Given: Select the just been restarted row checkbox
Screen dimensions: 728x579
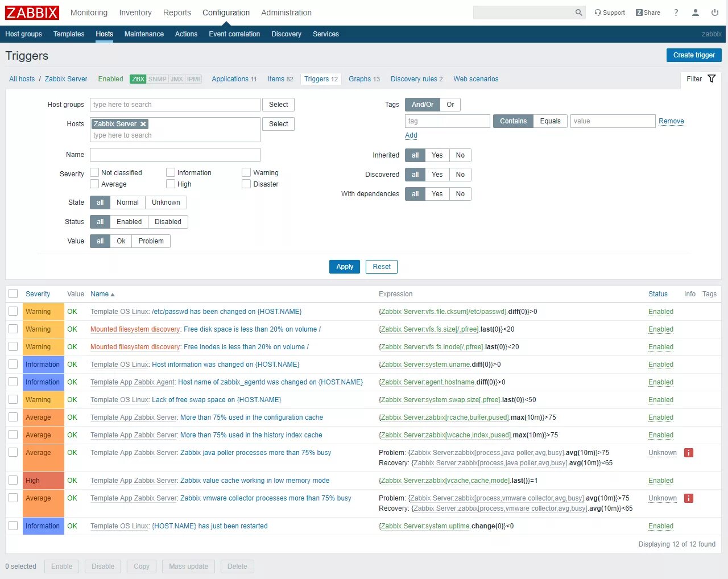Looking at the screenshot, I should tap(13, 526).
